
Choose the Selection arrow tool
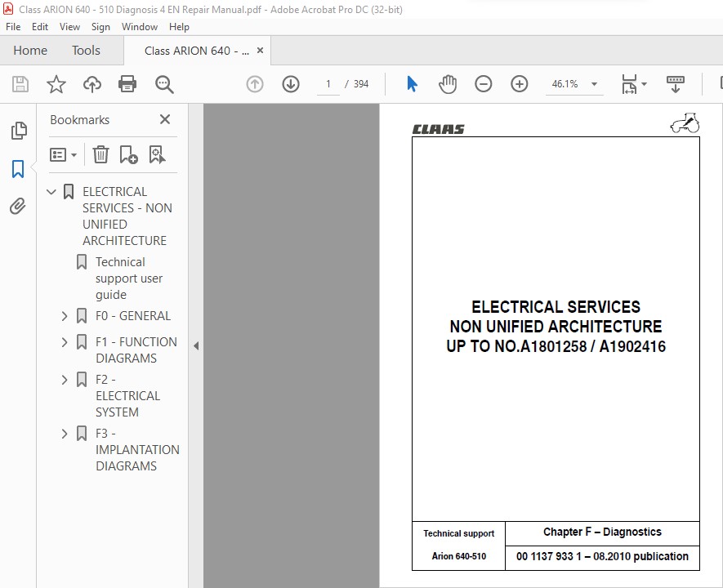point(413,84)
